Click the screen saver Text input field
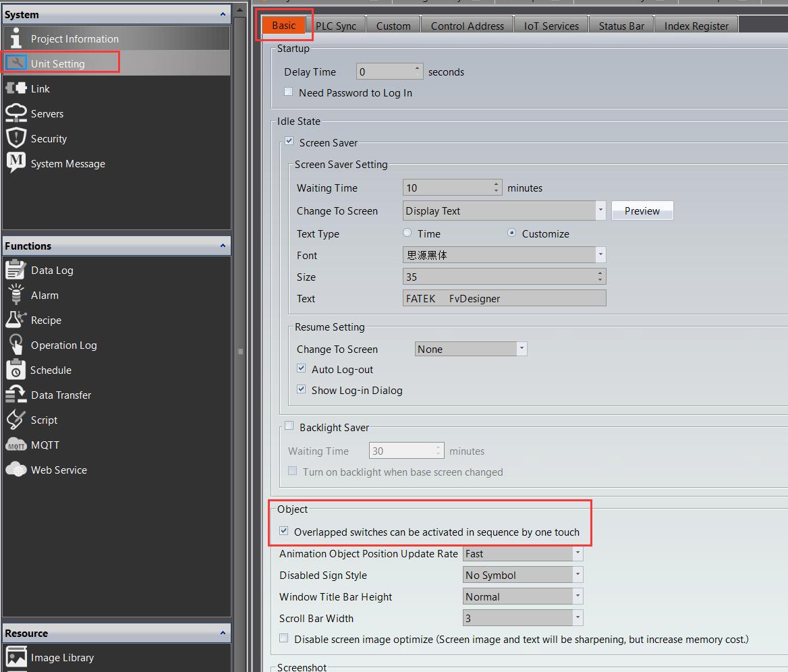Image resolution: width=788 pixels, height=672 pixels. pyautogui.click(x=504, y=298)
